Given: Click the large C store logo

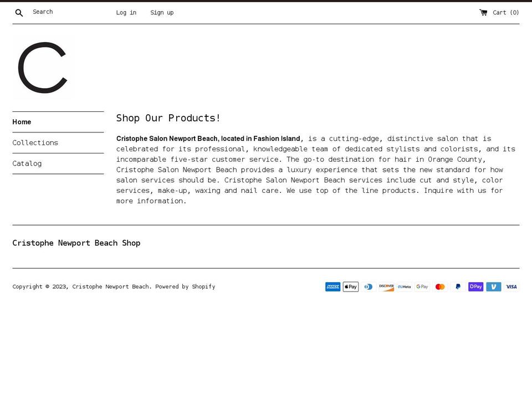Looking at the screenshot, I should click(x=43, y=68).
